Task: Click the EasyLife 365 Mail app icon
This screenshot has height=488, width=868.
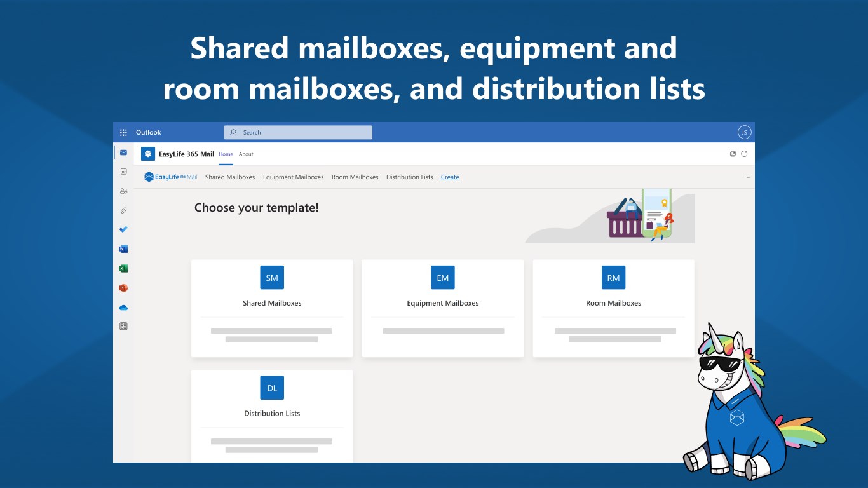Action: point(148,154)
